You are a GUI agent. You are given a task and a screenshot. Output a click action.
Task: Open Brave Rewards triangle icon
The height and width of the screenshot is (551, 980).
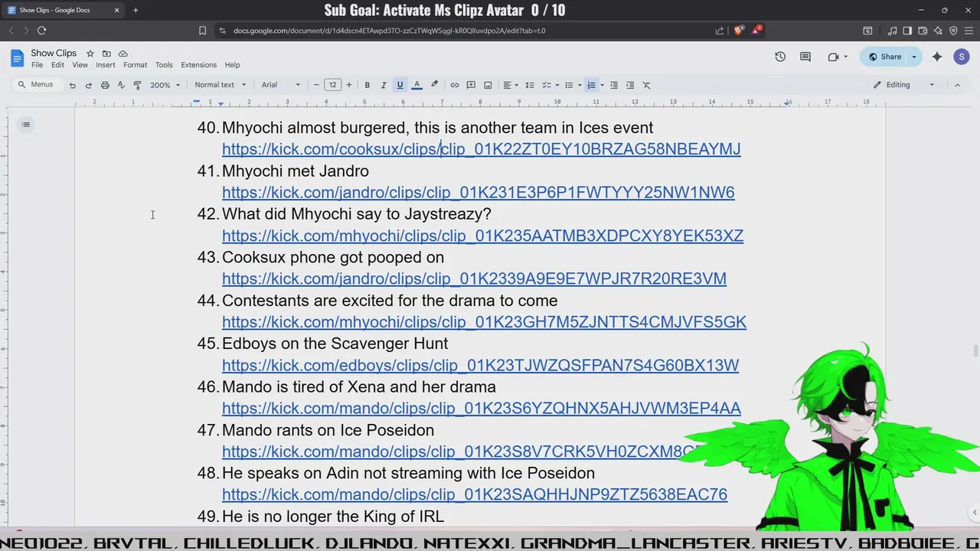[x=756, y=31]
